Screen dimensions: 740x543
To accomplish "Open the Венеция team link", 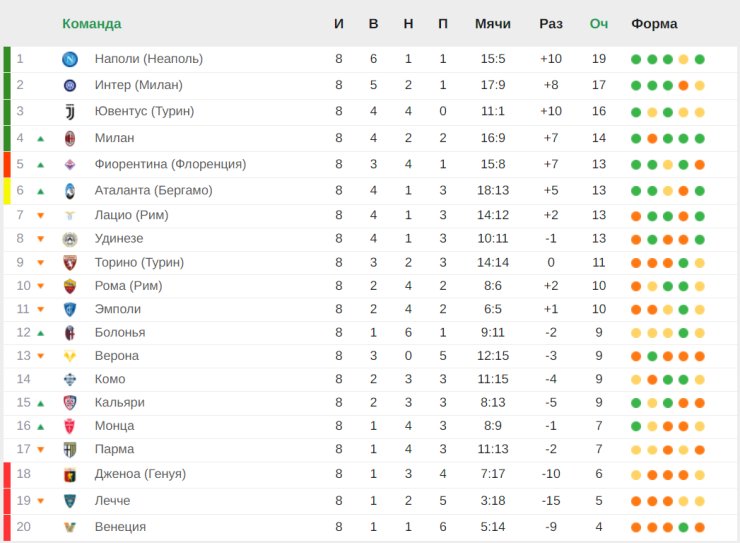I will (x=120, y=526).
